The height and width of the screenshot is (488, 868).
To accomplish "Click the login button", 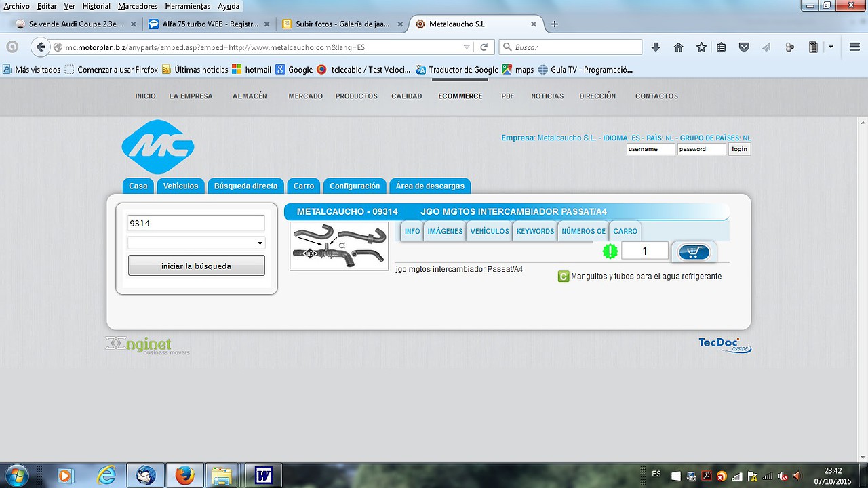I will (x=739, y=149).
